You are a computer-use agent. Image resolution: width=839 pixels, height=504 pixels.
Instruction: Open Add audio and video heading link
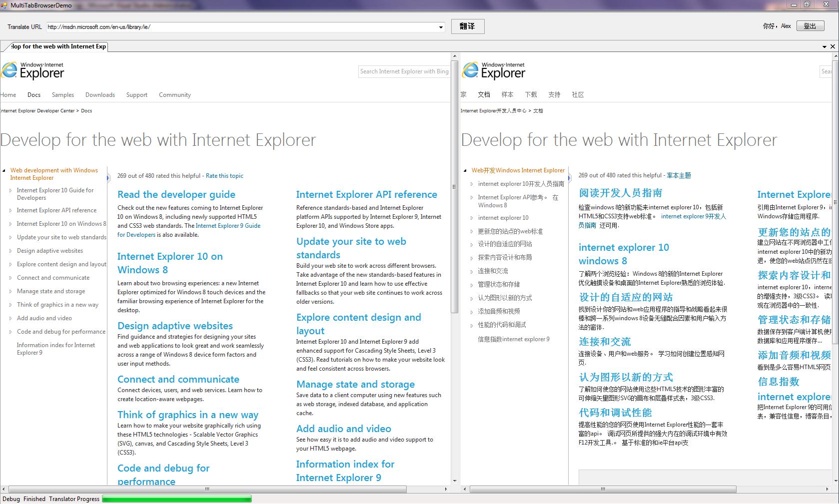click(344, 429)
